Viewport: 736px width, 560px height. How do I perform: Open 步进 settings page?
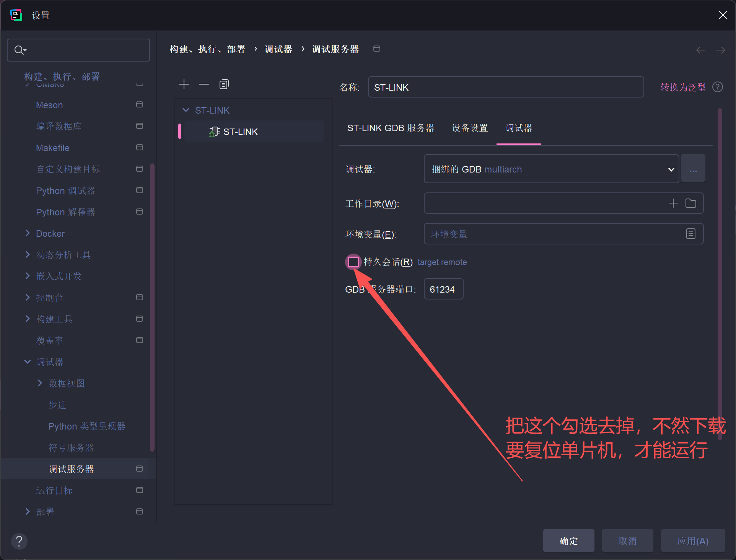(57, 405)
